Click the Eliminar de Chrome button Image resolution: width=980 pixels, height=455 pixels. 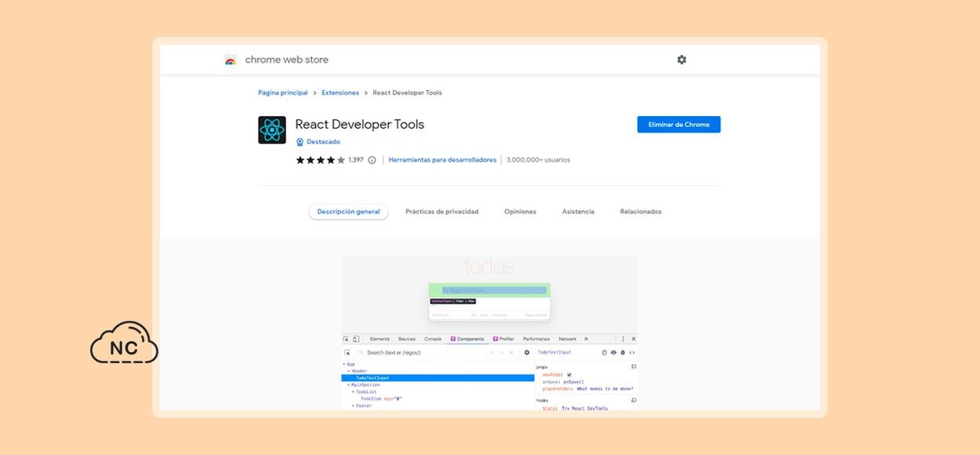[679, 125]
